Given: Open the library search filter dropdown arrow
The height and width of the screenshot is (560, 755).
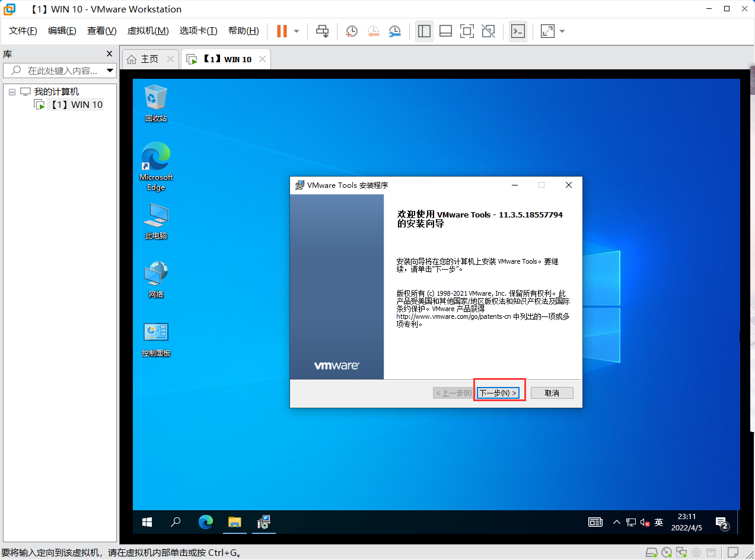Looking at the screenshot, I should (110, 71).
